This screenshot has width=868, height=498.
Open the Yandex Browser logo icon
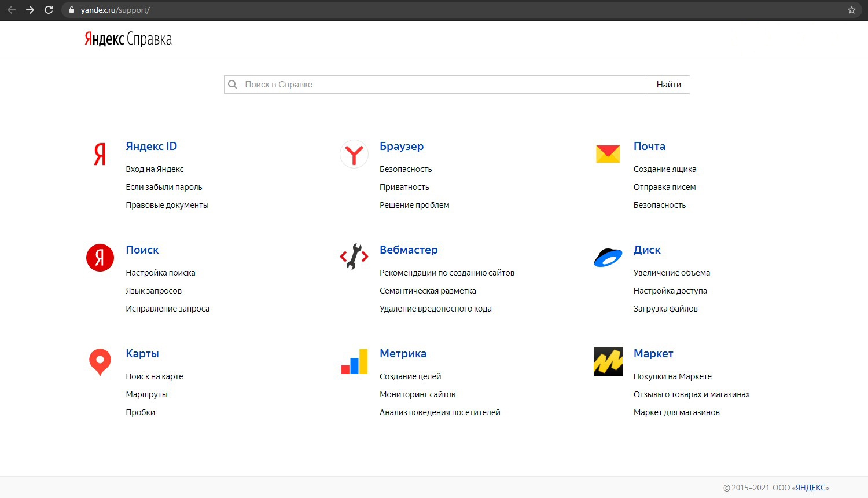[x=354, y=154]
